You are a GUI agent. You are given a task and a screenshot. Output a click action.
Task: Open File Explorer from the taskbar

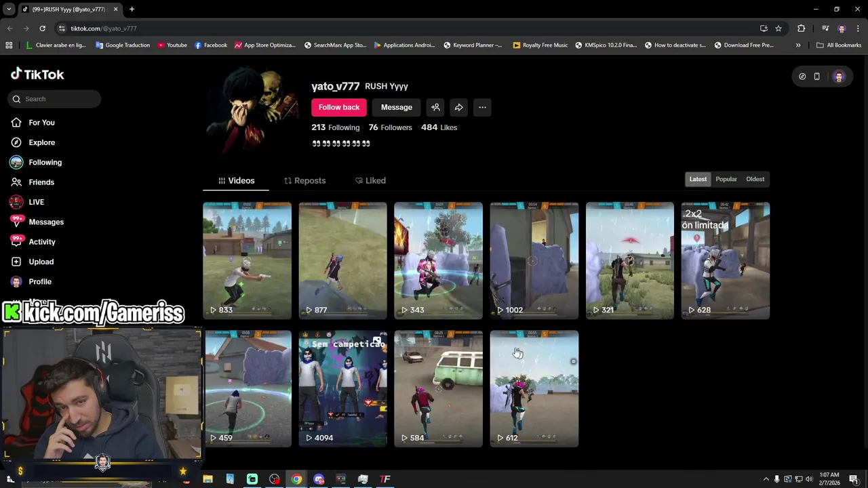click(208, 479)
